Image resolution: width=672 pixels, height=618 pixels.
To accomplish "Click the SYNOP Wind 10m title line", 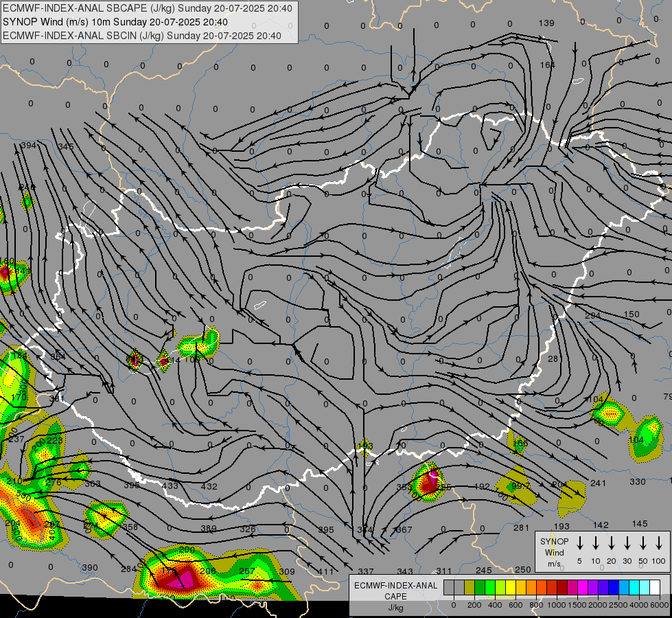I will (115, 22).
